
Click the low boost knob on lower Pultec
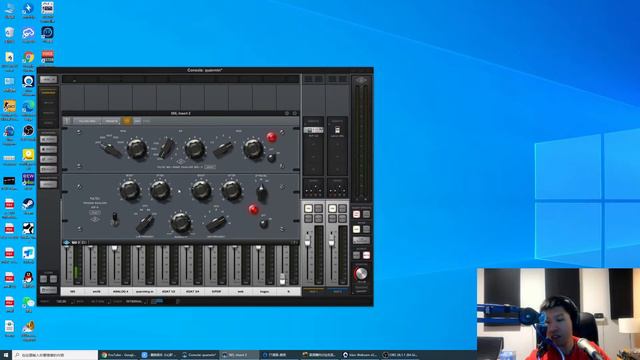click(x=130, y=190)
